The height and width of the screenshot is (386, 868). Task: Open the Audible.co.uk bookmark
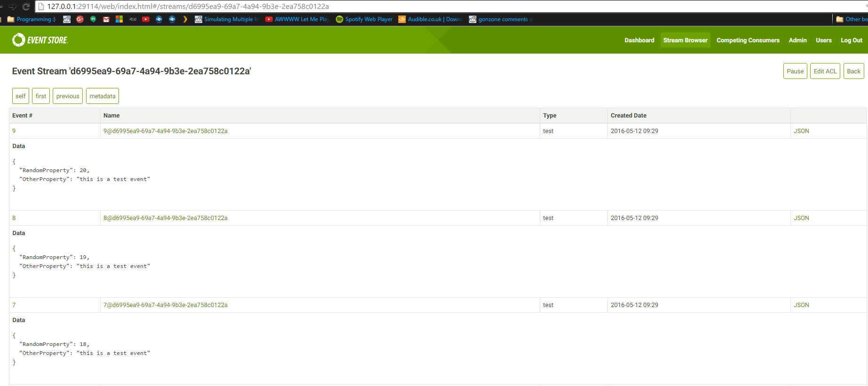430,19
